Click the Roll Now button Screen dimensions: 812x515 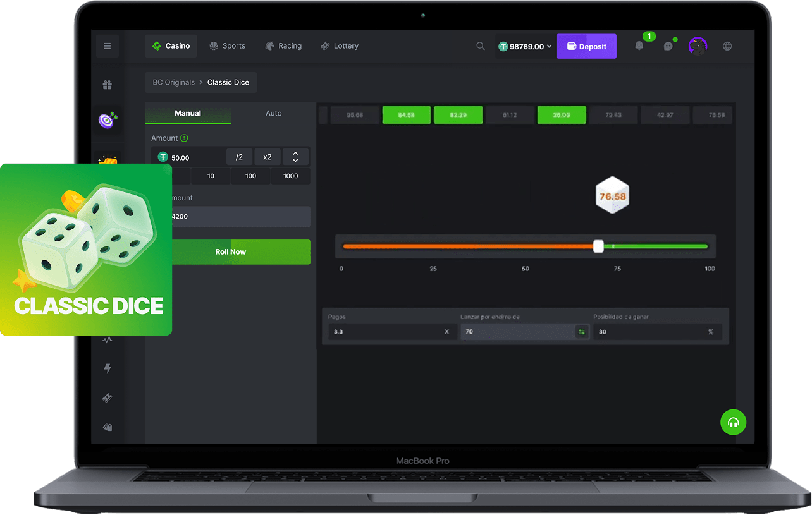pos(230,251)
